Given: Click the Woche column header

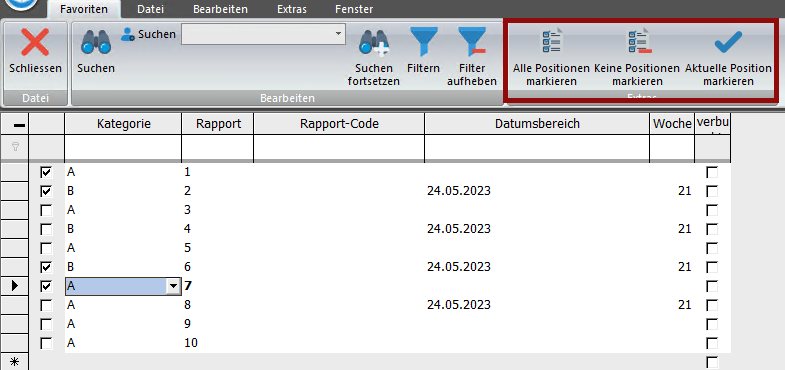Looking at the screenshot, I should tap(672, 124).
